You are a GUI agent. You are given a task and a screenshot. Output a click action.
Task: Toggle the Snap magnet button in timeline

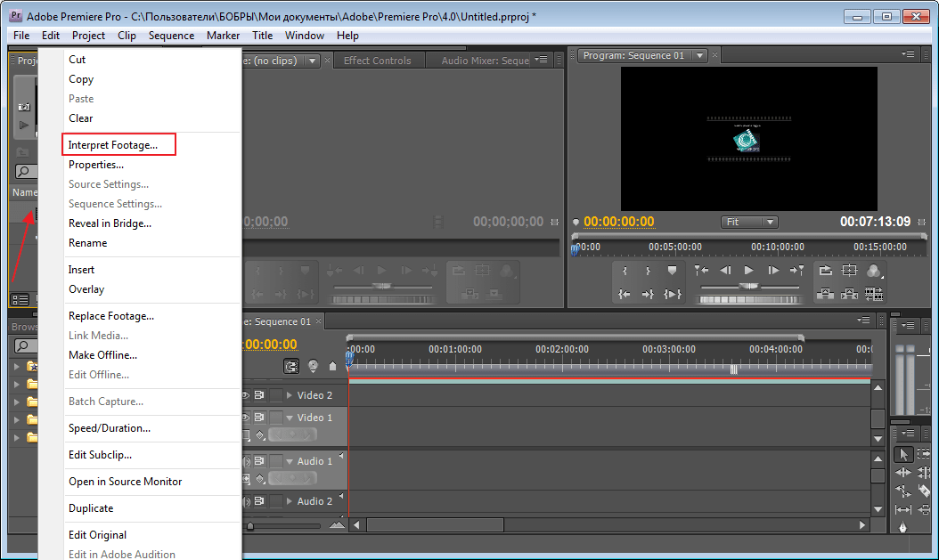291,366
